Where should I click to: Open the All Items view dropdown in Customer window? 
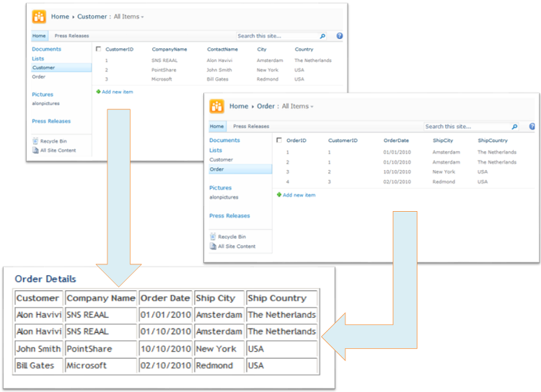point(128,17)
